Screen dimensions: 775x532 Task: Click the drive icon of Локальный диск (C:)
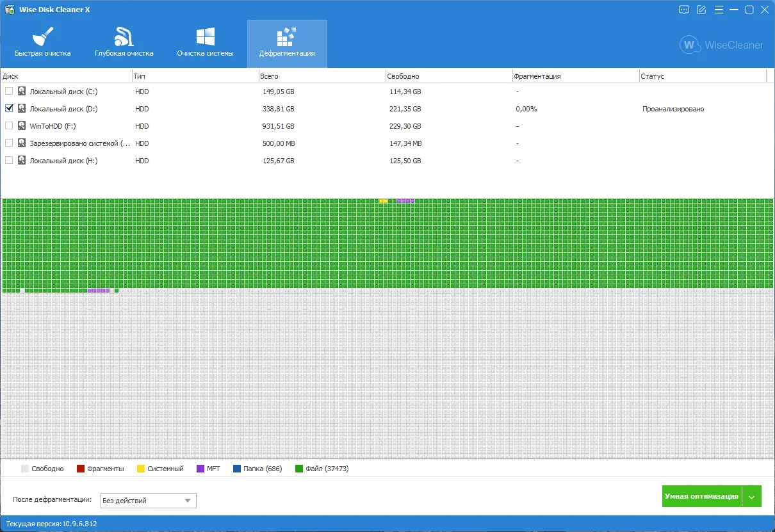click(22, 92)
